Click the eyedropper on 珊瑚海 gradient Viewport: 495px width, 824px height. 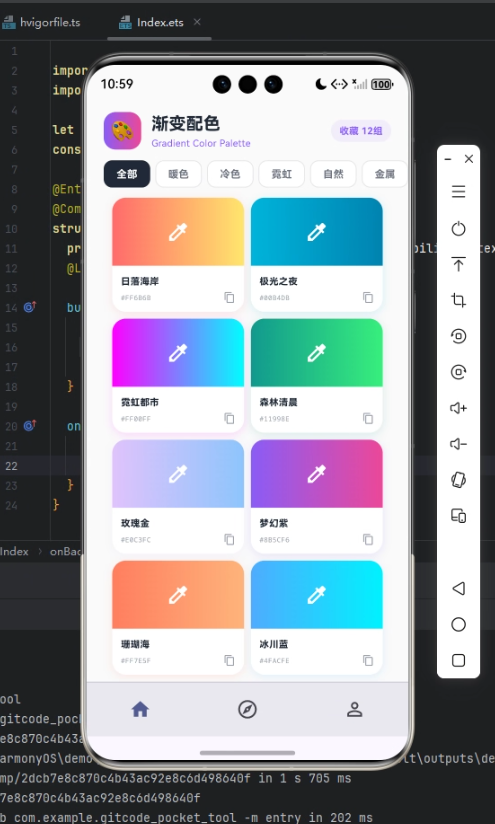click(178, 594)
